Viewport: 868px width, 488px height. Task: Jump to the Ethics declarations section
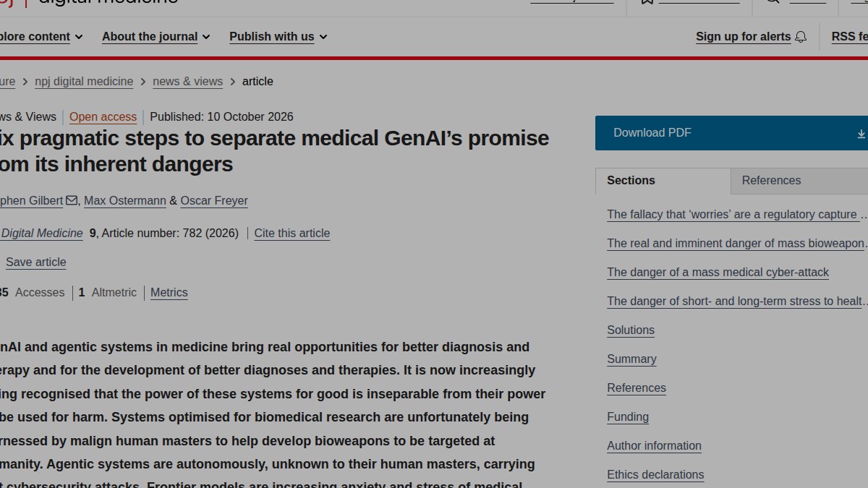click(655, 475)
